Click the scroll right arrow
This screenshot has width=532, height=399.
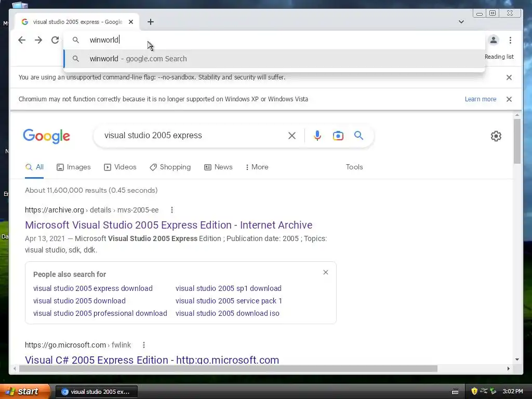(508, 368)
